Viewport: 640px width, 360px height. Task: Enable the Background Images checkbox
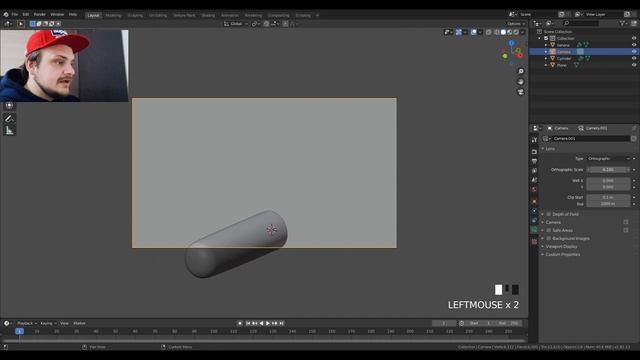(x=549, y=238)
